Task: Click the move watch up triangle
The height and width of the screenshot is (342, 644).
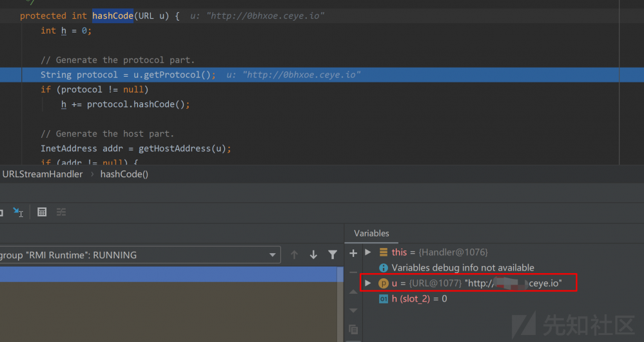Action: (x=353, y=292)
